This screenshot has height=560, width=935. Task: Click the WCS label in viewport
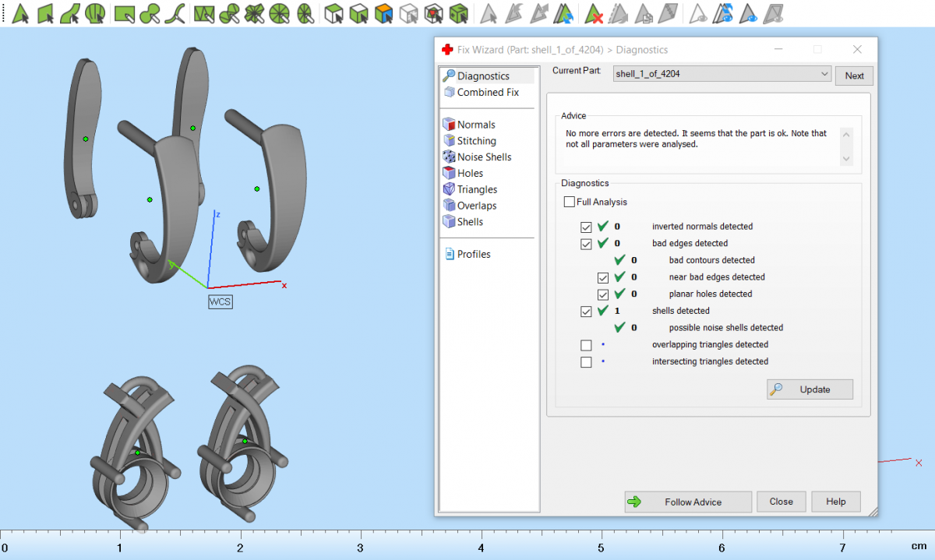220,301
